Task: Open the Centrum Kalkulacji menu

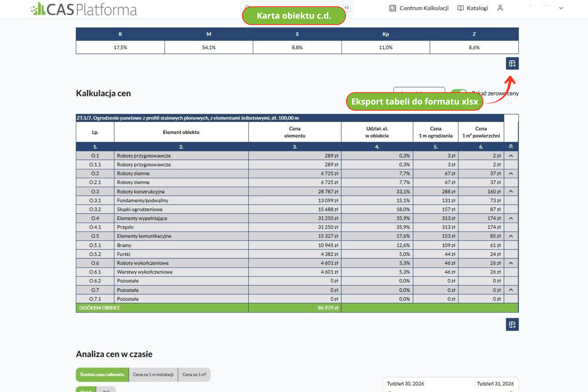Action: point(419,8)
